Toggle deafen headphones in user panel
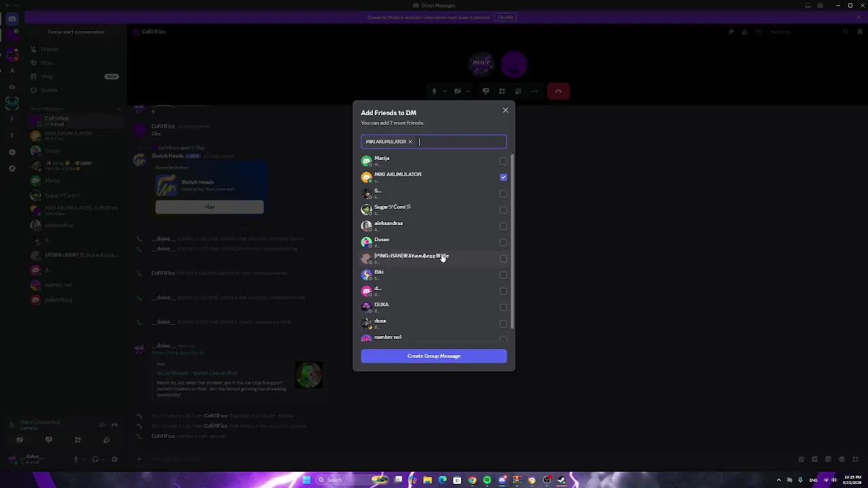This screenshot has width=868, height=488. pos(96,460)
